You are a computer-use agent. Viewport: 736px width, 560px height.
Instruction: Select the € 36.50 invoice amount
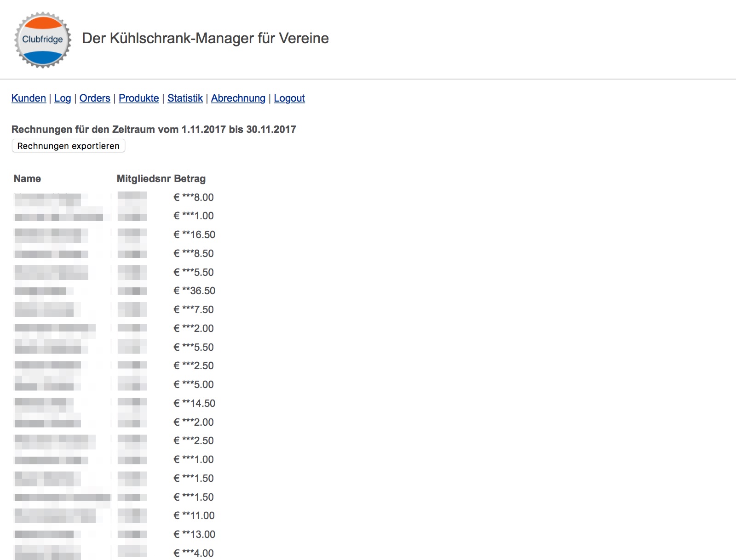194,291
